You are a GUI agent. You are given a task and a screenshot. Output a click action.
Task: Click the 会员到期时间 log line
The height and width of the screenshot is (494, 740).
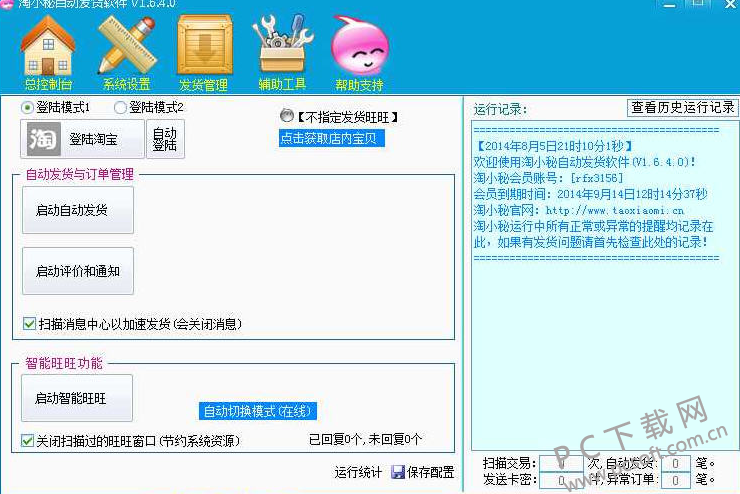[590, 194]
